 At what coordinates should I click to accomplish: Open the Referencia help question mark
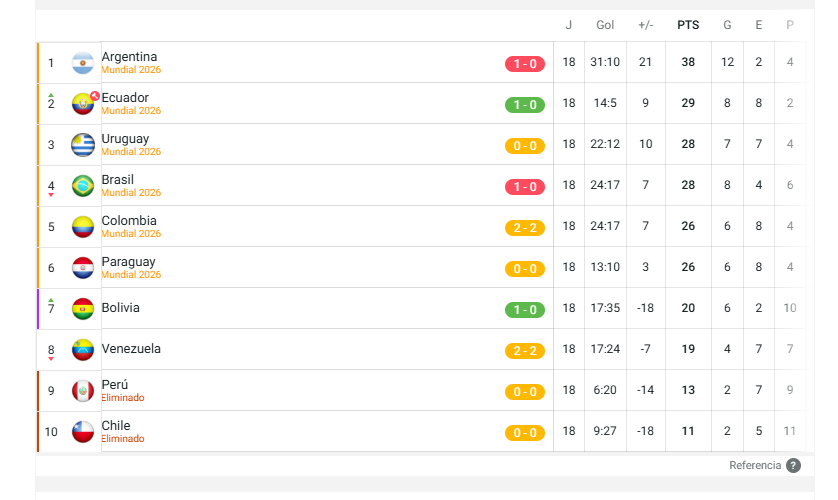click(x=794, y=466)
